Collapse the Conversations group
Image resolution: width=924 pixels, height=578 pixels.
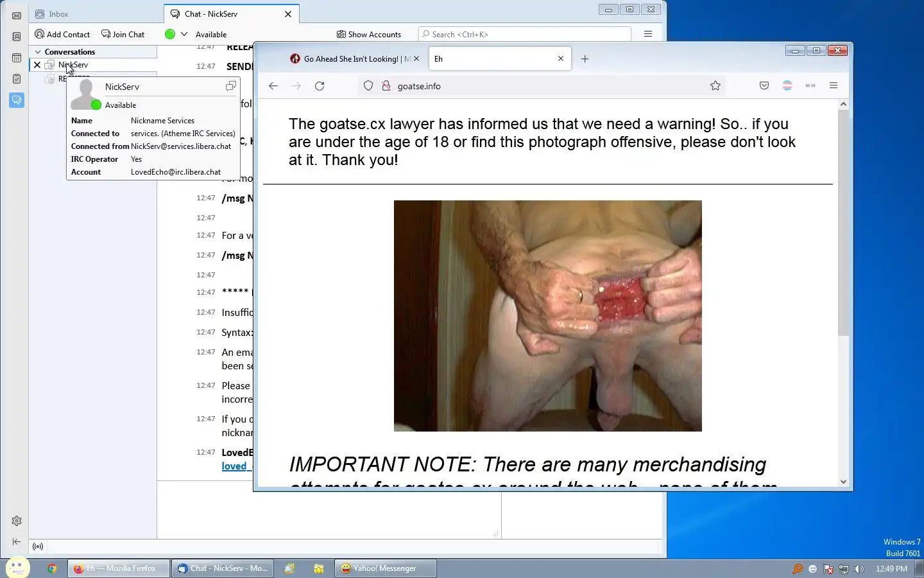pos(38,51)
